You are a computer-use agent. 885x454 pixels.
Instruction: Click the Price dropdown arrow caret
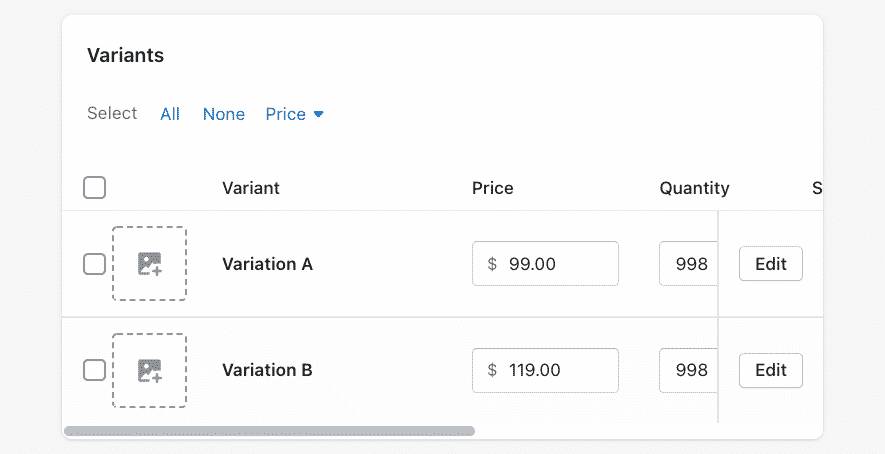319,115
